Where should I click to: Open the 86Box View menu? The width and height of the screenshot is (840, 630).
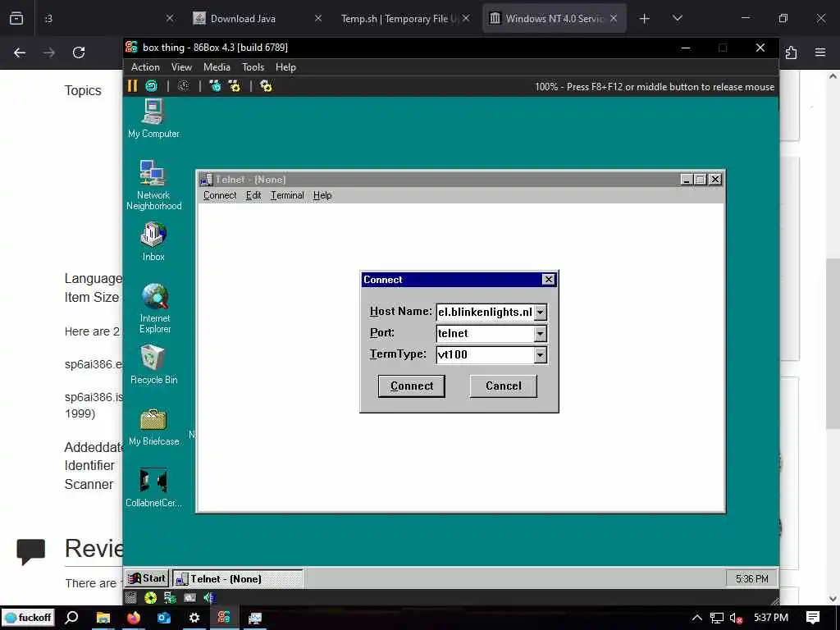click(x=181, y=67)
